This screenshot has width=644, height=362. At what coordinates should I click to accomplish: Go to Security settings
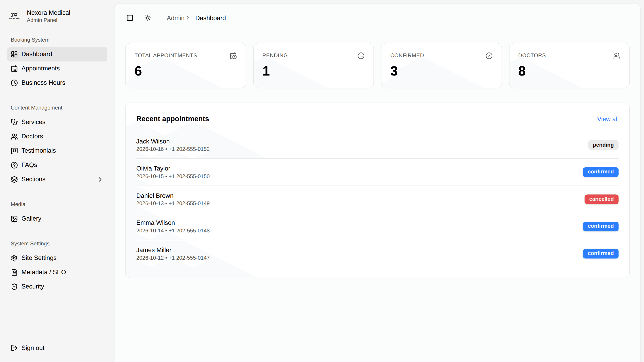click(57, 286)
